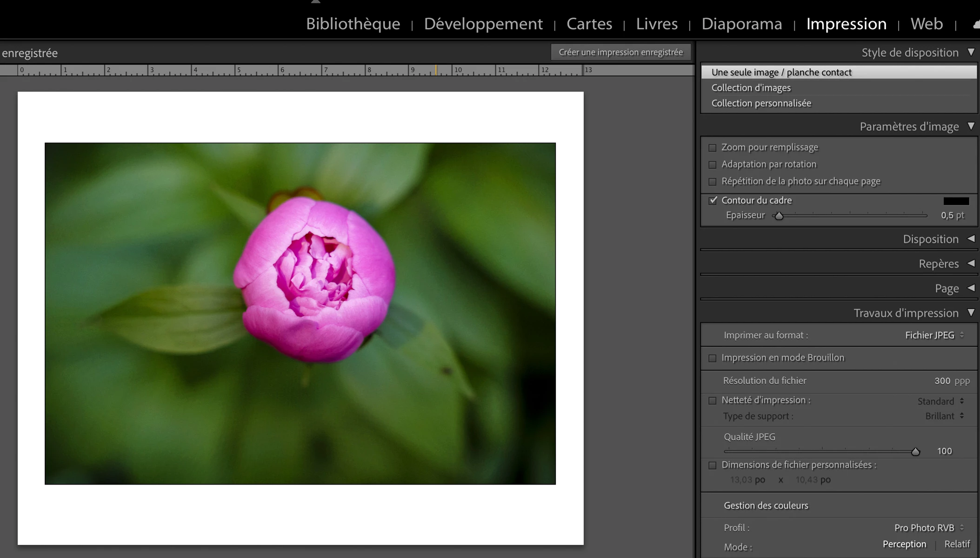The height and width of the screenshot is (558, 980).
Task: Expand the Page panel triangle
Action: (x=971, y=288)
